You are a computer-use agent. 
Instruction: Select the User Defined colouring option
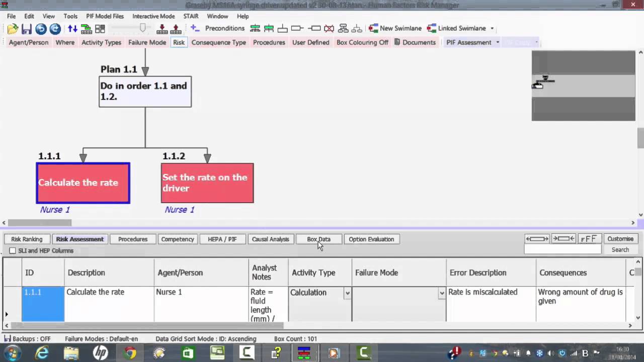310,42
